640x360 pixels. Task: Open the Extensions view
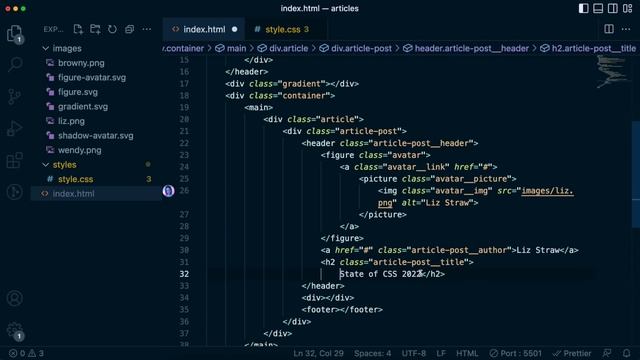coord(15,160)
